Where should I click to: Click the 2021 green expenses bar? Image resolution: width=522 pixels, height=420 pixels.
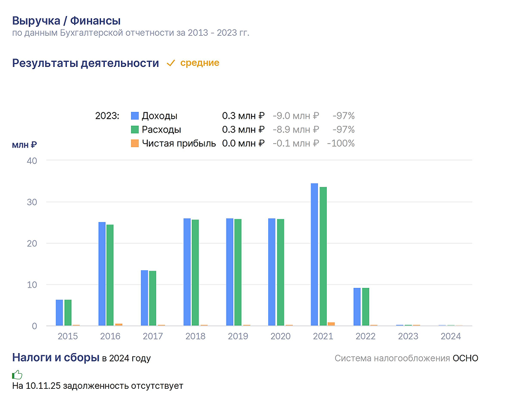323,256
